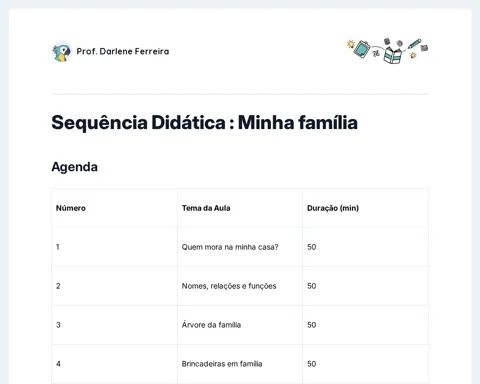Select the cell 'Quem mora na minha casa?'
Image resolution: width=480 pixels, height=384 pixels.
pos(240,247)
